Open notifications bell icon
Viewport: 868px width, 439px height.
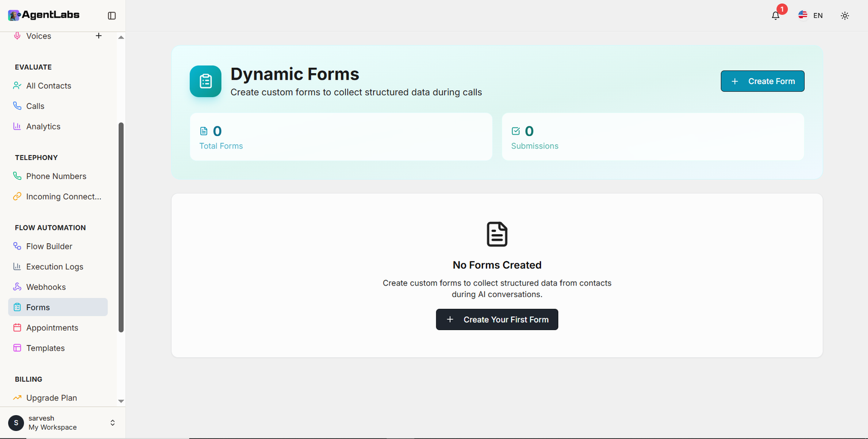tap(775, 16)
